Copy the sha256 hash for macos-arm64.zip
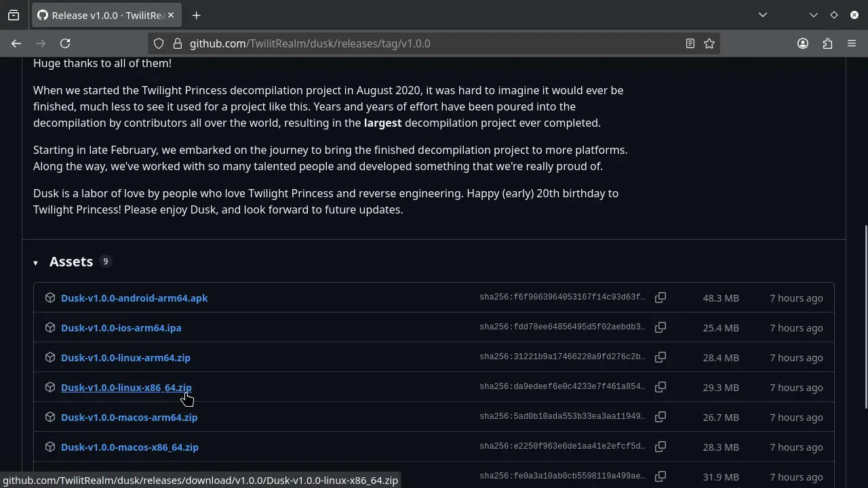The image size is (868, 488). pyautogui.click(x=660, y=417)
